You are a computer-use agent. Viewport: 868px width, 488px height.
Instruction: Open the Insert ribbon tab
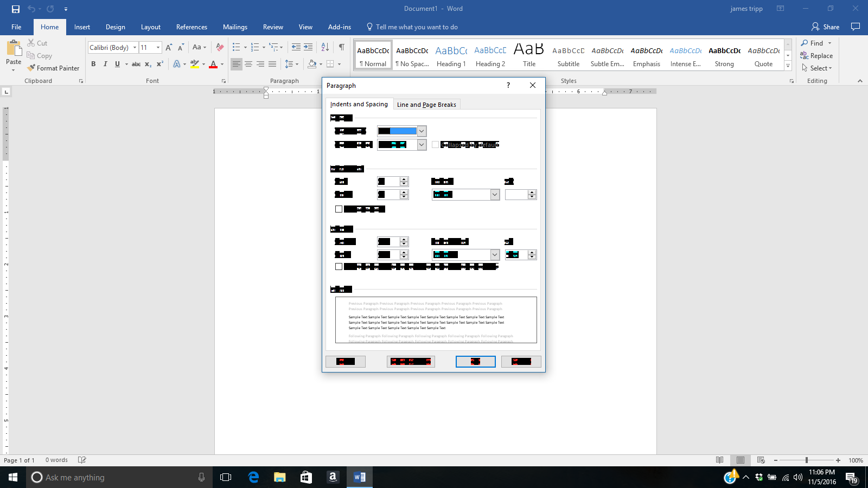pos(82,27)
